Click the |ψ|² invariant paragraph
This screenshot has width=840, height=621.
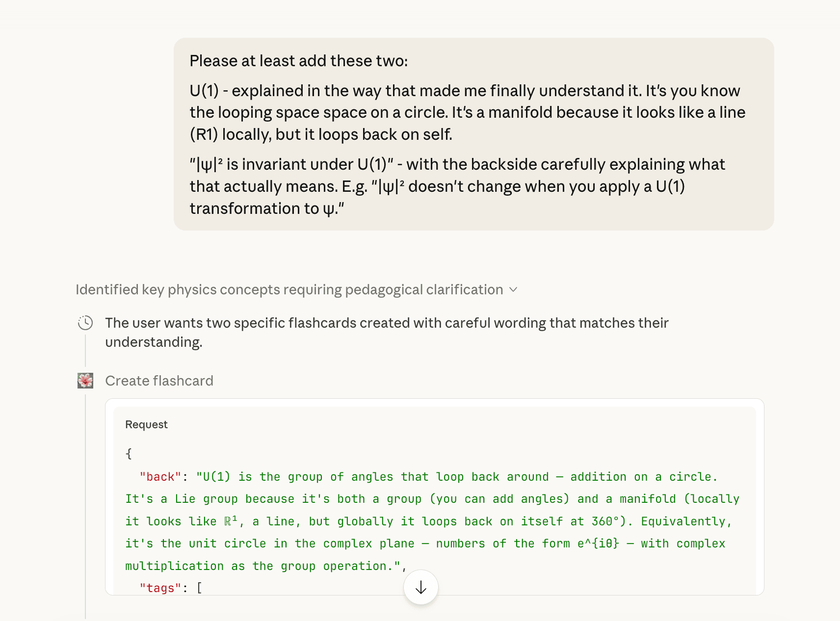(x=457, y=186)
